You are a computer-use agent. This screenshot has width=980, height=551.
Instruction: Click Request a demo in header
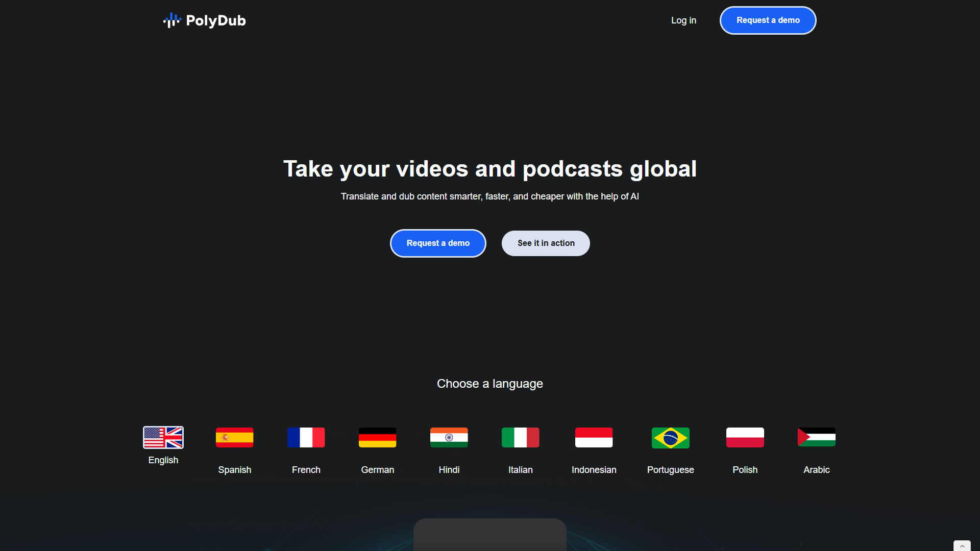click(768, 20)
